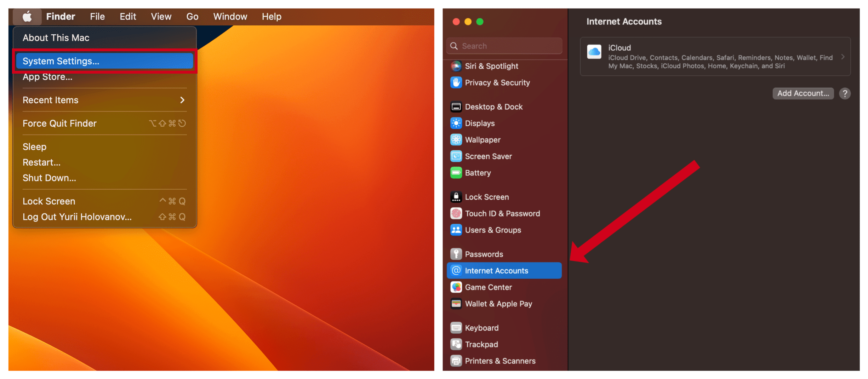
Task: Click the Displays sun icon
Action: 456,123
